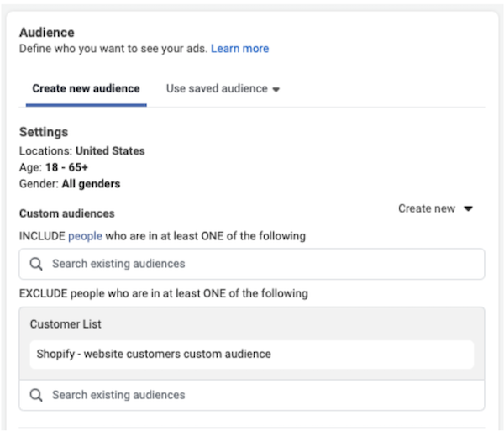Click the Locations: United States setting

[81, 151]
